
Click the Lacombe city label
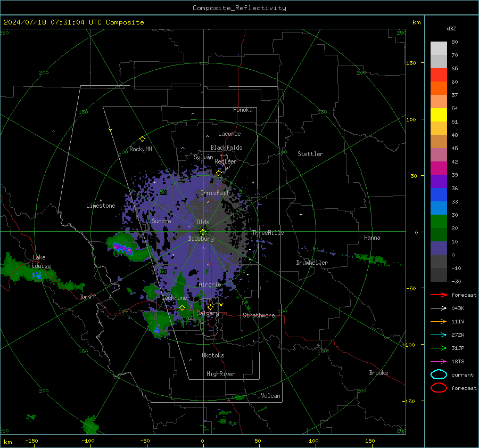229,134
